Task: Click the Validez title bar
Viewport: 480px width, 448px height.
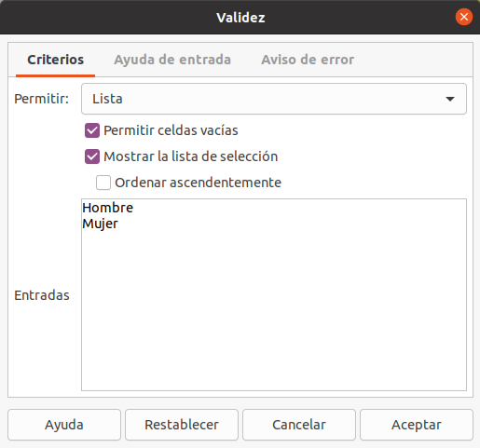Action: 240,17
